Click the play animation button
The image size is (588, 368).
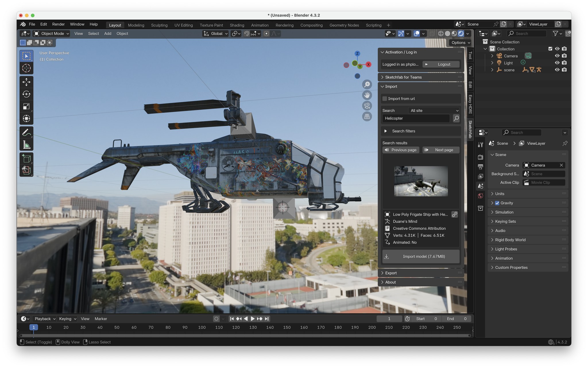point(253,319)
